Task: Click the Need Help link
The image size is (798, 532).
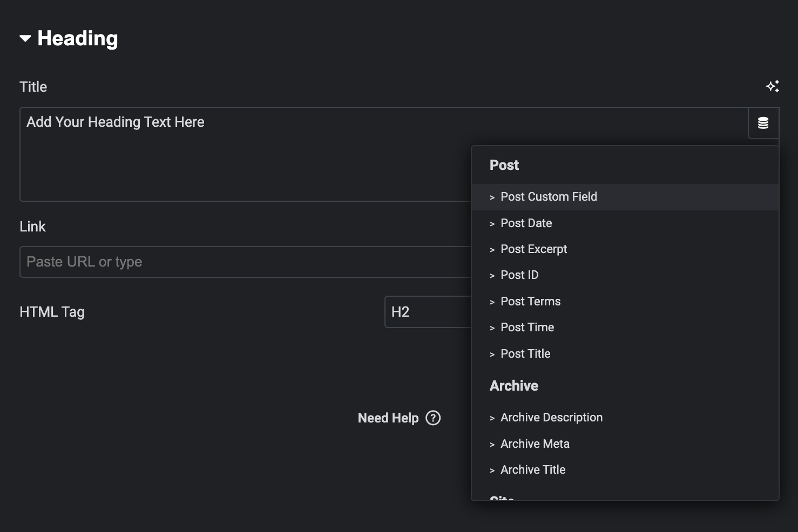Action: [388, 418]
